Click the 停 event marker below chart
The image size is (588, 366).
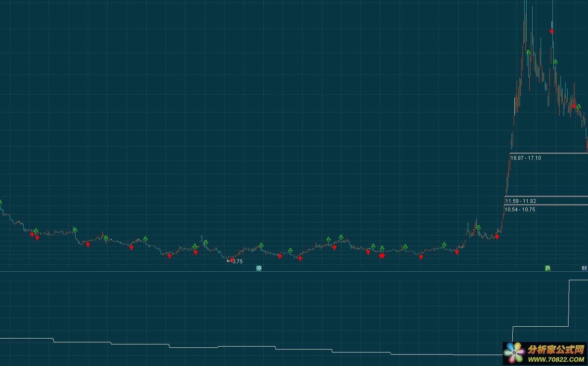pyautogui.click(x=259, y=268)
